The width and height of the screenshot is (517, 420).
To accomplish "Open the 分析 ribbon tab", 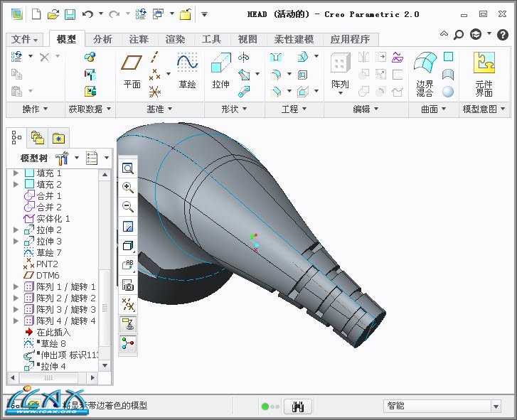I will (x=102, y=39).
